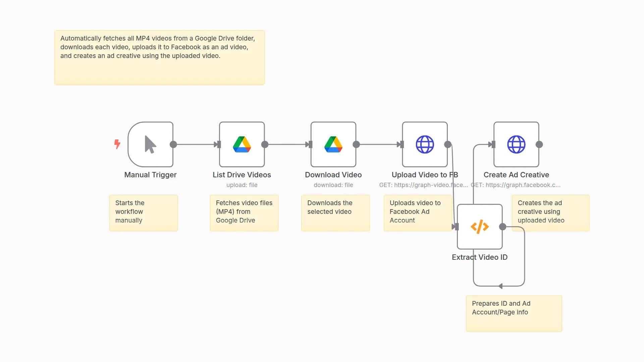Click Upload Video to FB input connector
Viewport: 644px width, 362px height.
click(402, 144)
